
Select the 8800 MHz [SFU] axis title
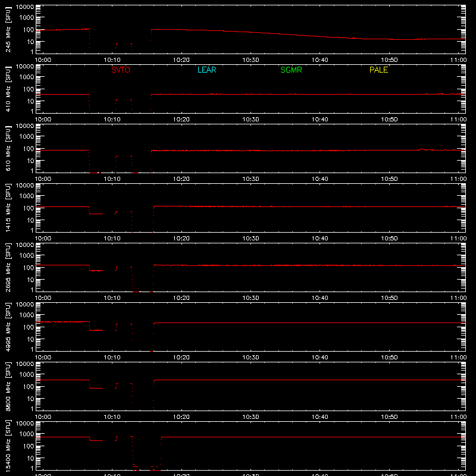tap(8, 386)
